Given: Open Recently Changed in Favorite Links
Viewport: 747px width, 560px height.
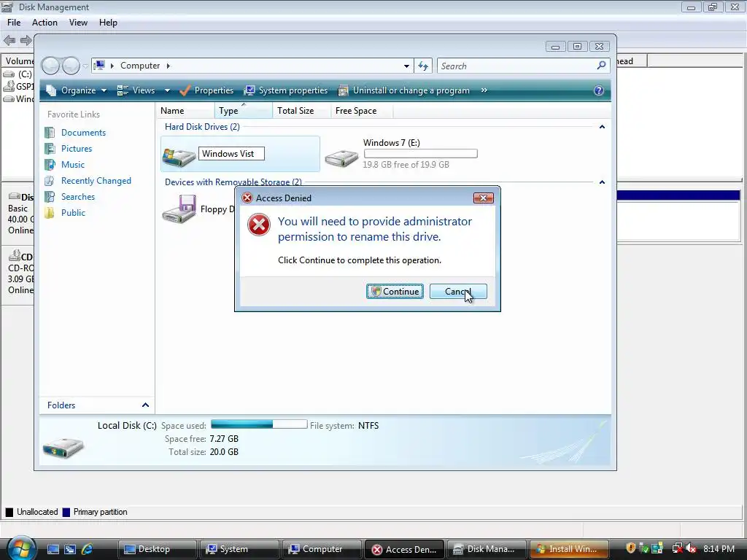Looking at the screenshot, I should tap(96, 181).
